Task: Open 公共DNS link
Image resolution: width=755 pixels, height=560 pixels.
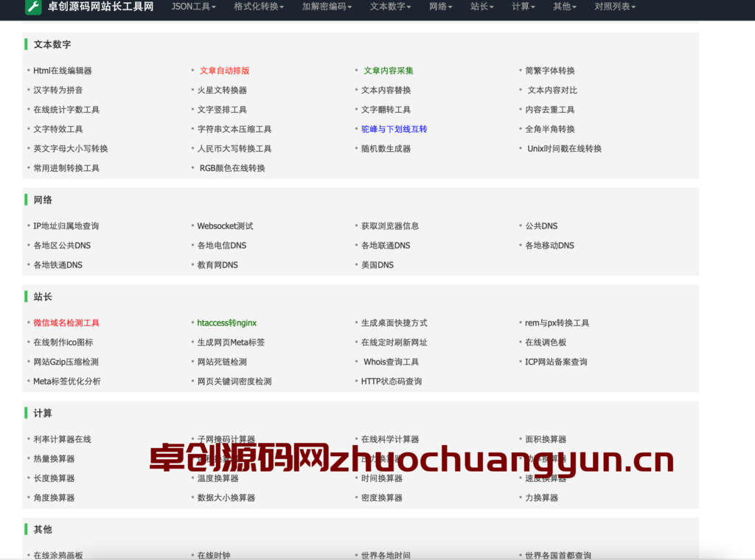Action: tap(541, 226)
